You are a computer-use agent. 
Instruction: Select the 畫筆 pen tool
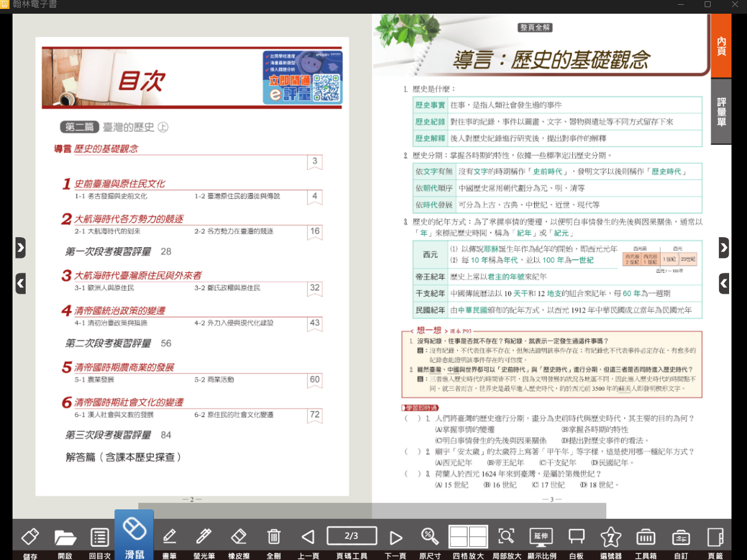tap(169, 537)
